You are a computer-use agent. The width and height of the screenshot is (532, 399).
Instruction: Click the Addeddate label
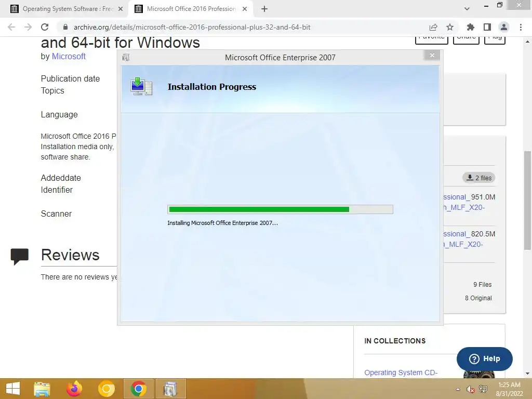point(61,178)
